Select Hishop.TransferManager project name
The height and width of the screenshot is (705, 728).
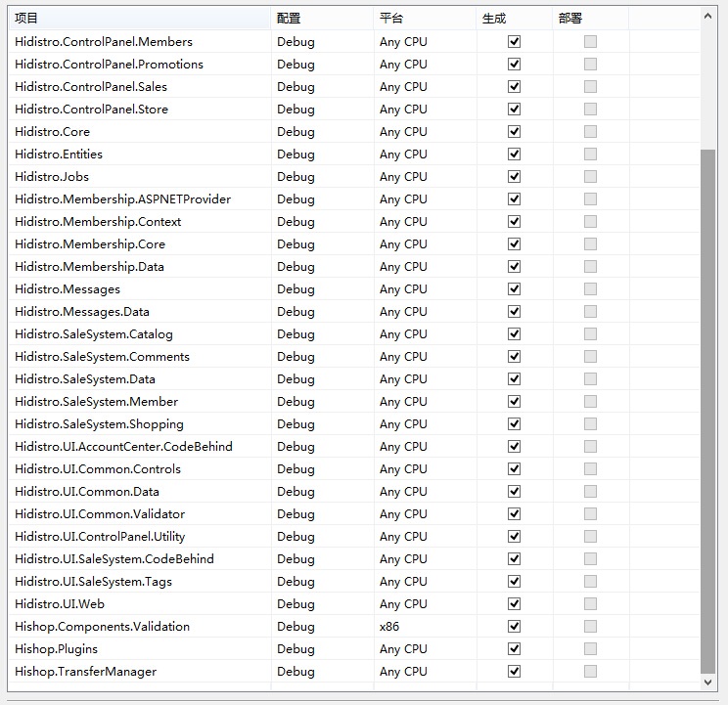pos(86,672)
